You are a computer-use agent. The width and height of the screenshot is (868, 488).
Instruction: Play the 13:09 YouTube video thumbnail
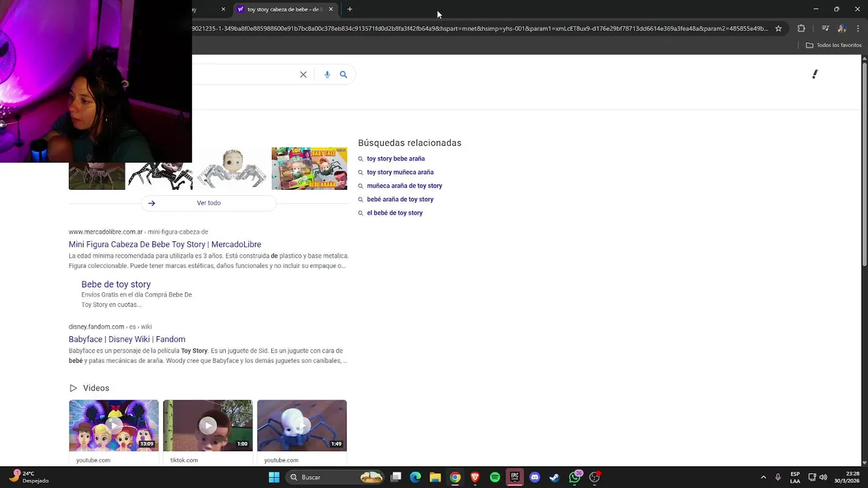(114, 426)
